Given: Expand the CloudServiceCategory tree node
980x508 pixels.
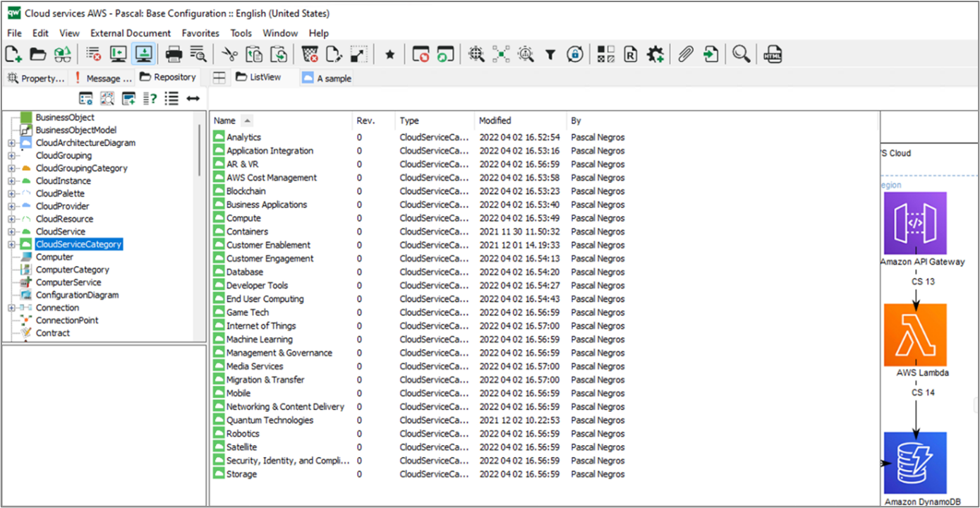Looking at the screenshot, I should tap(11, 245).
